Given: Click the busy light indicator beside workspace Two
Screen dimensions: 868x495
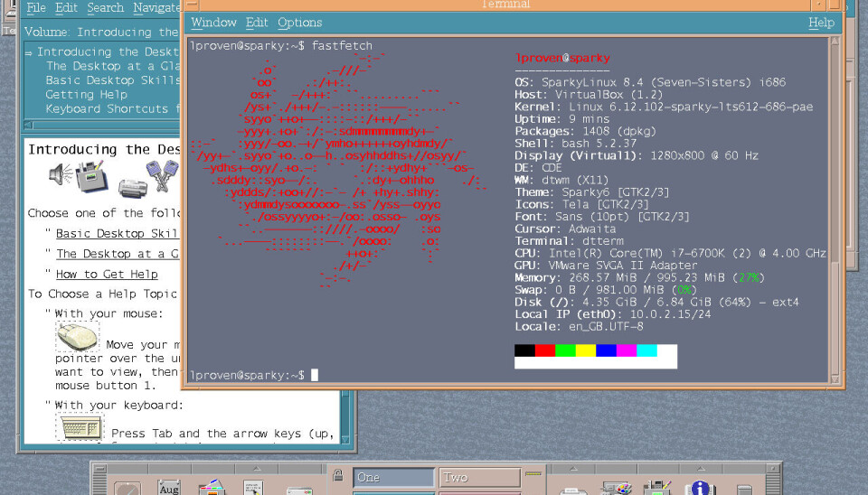Looking at the screenshot, I should [533, 474].
